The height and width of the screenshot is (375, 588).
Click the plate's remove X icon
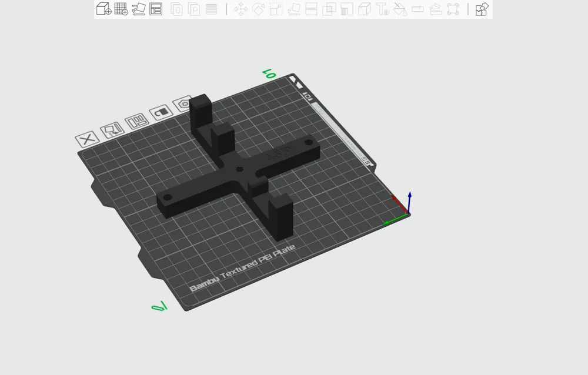click(88, 139)
